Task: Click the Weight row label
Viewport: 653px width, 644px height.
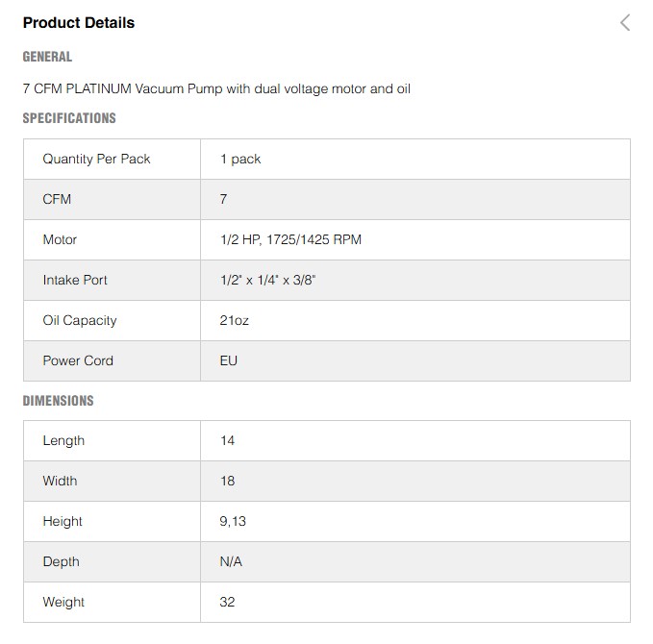Action: [63, 602]
